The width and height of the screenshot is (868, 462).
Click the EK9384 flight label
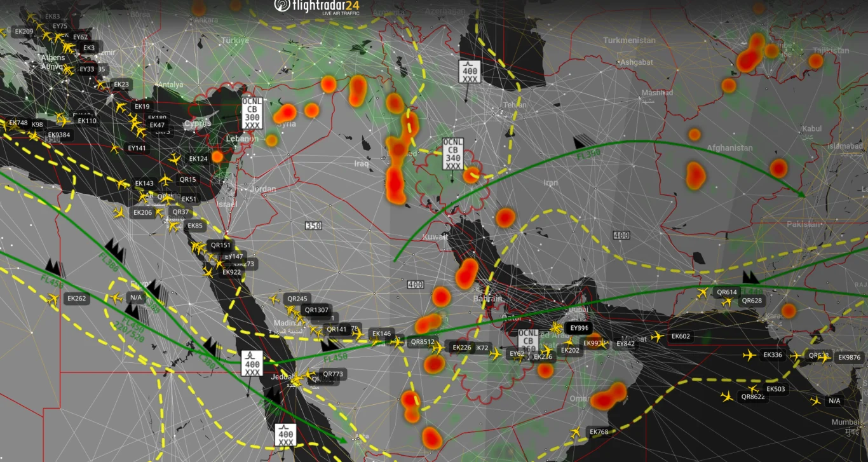click(58, 135)
